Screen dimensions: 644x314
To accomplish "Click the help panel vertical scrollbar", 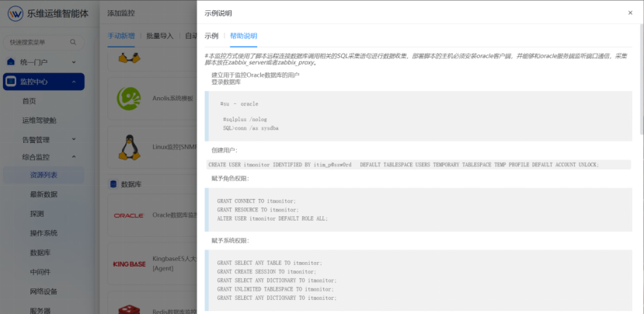I will 642,80.
